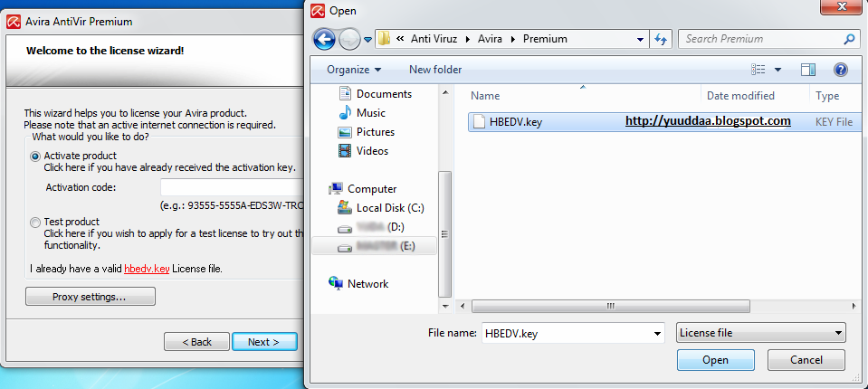Click Premium in the address breadcrumb
Screen dimensions: 868x389
click(545, 39)
